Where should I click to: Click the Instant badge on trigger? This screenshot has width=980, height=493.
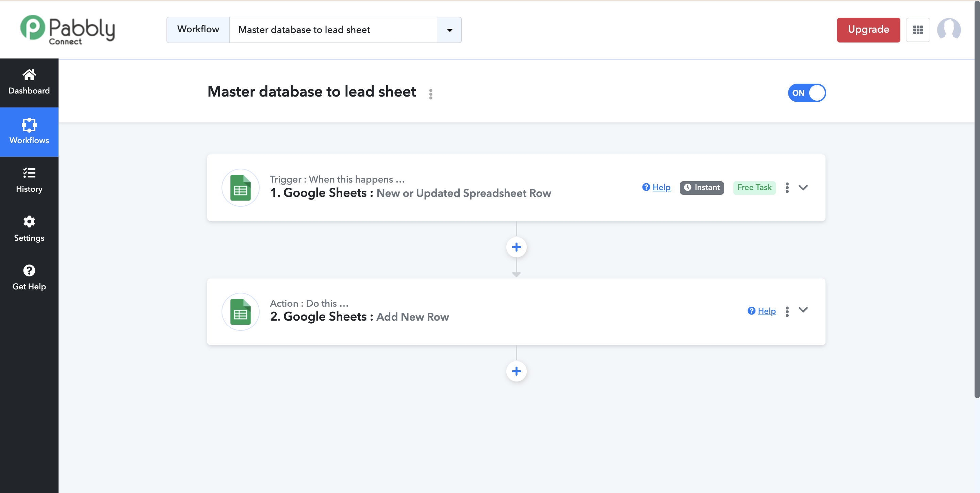[702, 188]
